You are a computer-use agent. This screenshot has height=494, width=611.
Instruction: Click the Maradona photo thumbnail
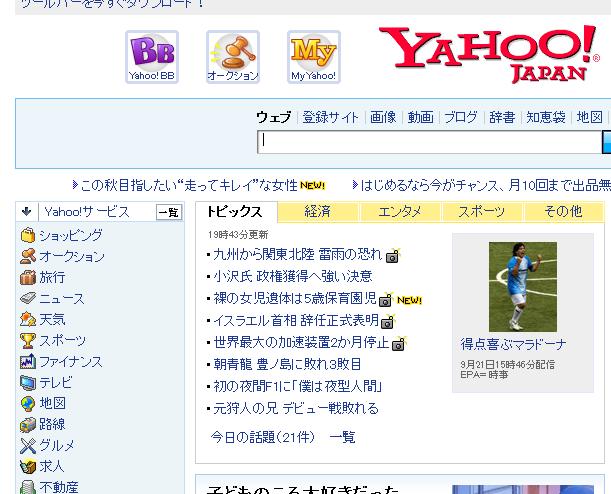click(523, 287)
